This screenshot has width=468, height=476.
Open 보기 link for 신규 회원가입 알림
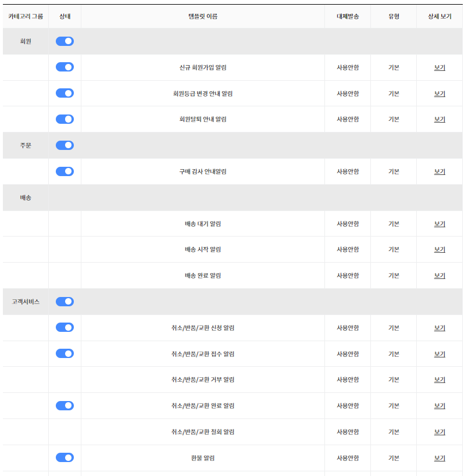[440, 67]
